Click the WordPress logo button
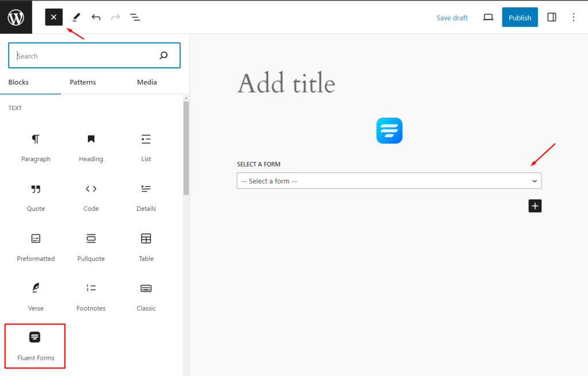This screenshot has height=376, width=588. [16, 17]
